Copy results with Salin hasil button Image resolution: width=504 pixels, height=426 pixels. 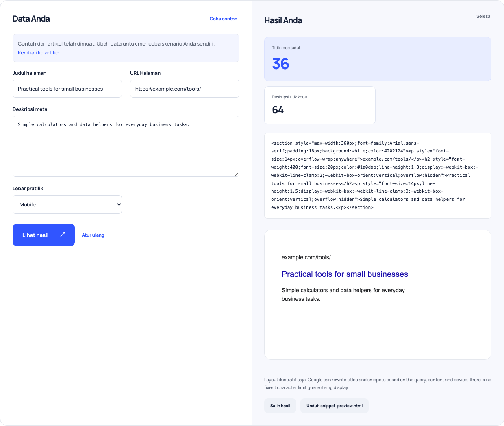point(280,406)
